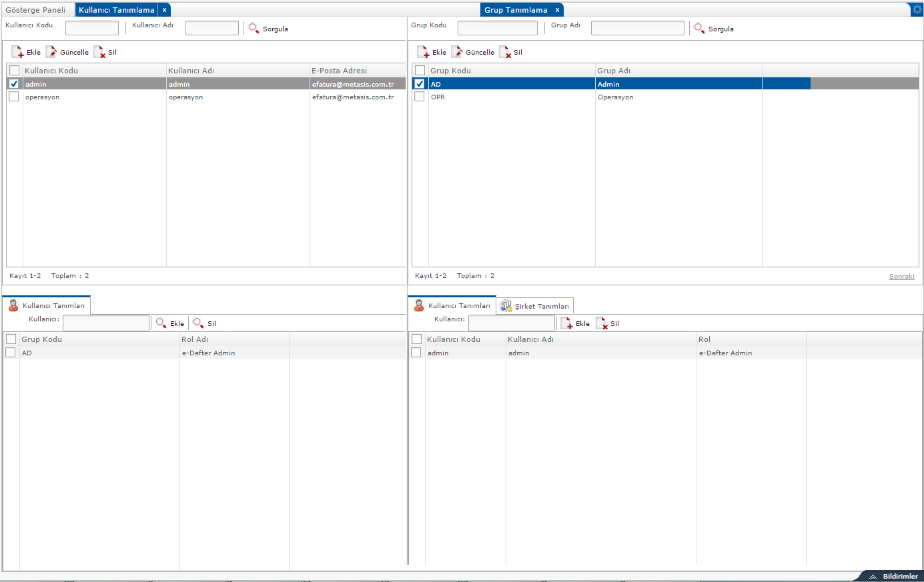Switch to Gösterge Paneli tab
The height and width of the screenshot is (582, 924).
(x=36, y=10)
